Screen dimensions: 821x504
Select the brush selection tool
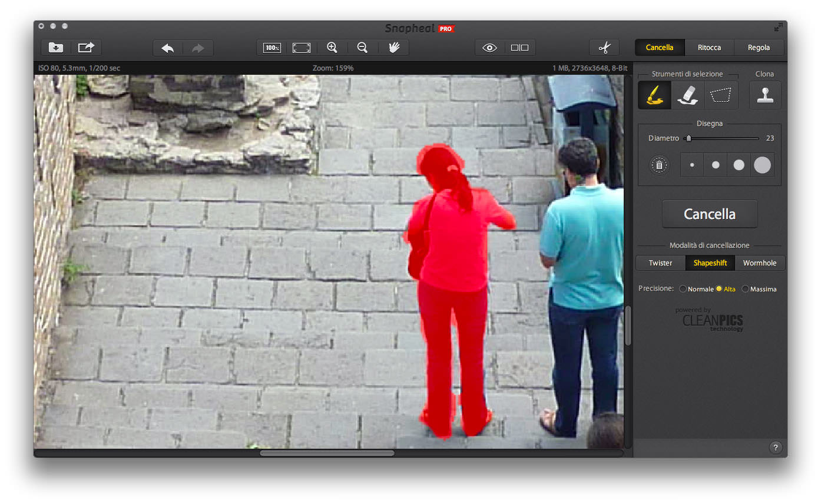[x=654, y=95]
